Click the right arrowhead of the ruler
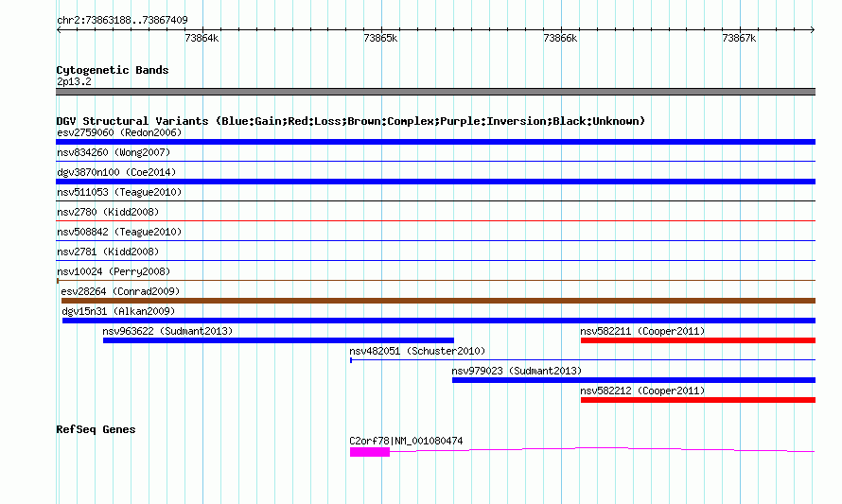Viewport: 842px width, 504px height. click(813, 29)
